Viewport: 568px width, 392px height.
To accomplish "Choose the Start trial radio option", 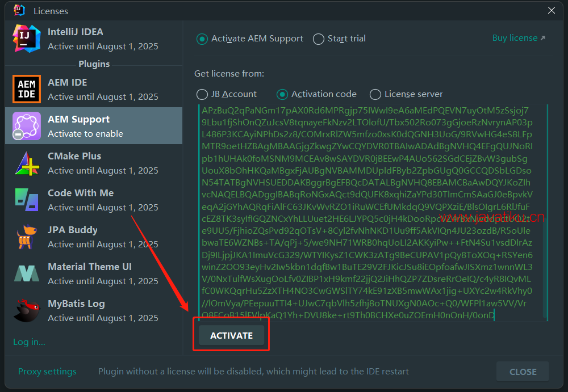I will click(319, 39).
